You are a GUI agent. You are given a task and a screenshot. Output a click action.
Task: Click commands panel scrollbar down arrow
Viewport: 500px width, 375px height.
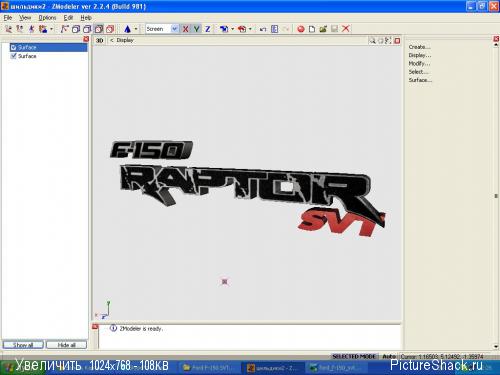click(496, 347)
